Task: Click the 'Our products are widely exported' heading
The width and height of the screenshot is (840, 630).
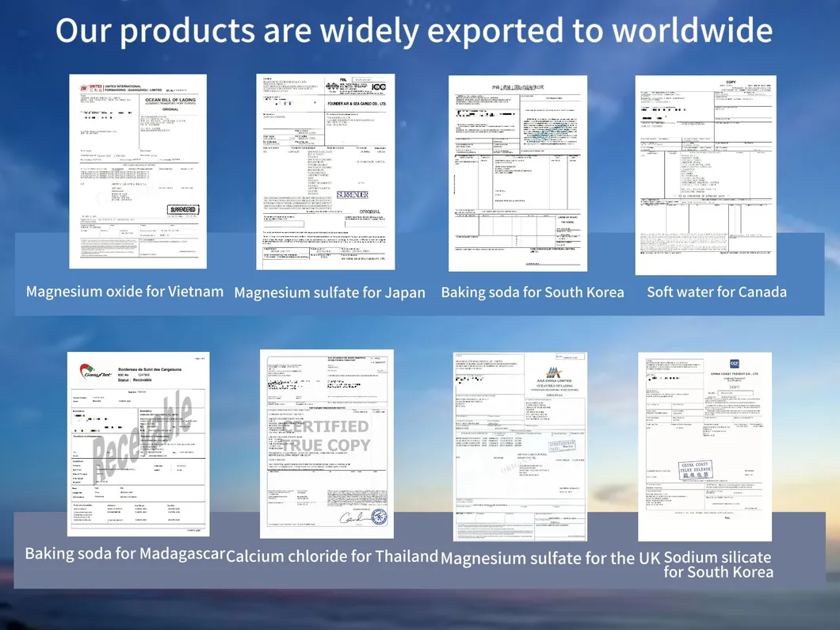Action: pos(414,31)
